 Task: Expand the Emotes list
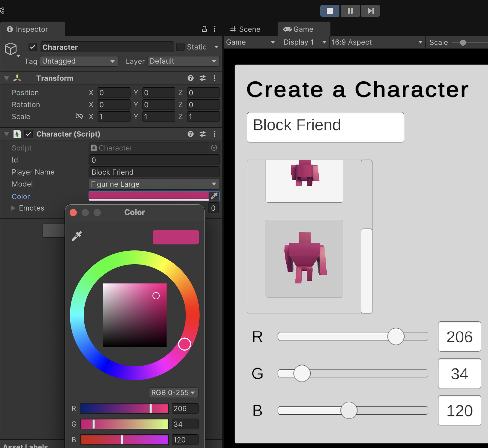[13, 208]
